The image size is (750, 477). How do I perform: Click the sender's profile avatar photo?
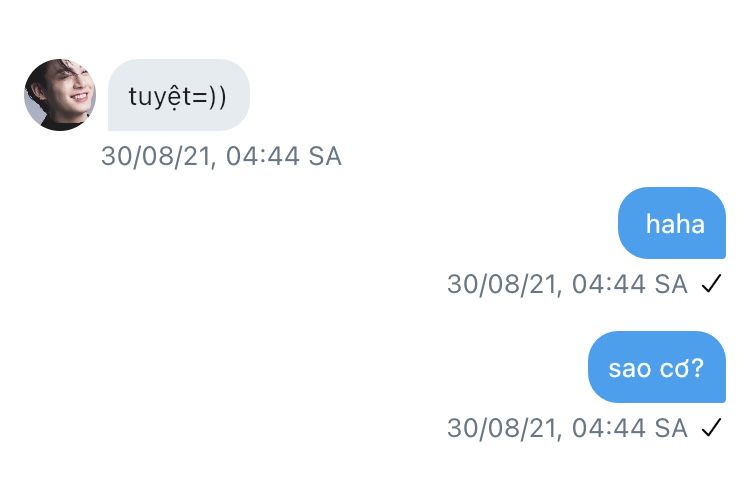pyautogui.click(x=60, y=94)
